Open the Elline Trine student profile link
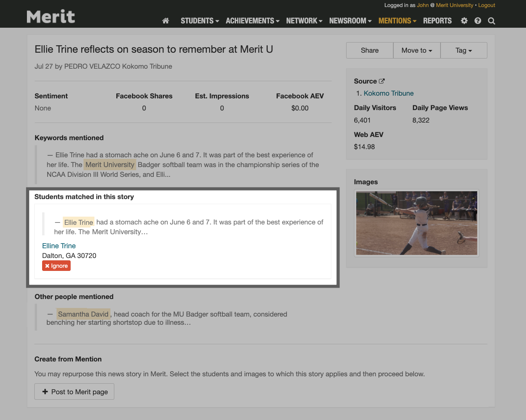Screen dimensions: 526x420 click(x=59, y=246)
